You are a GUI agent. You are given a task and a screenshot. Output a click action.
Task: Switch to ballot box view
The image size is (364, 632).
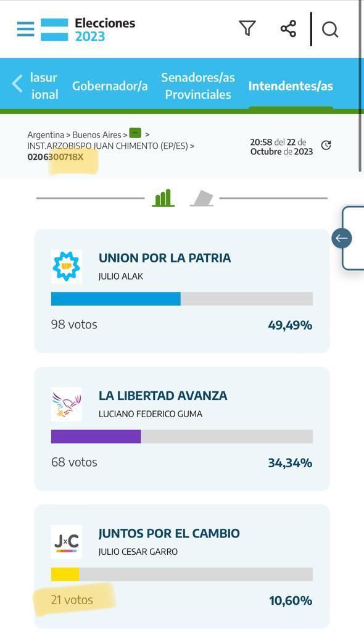pos(202,198)
